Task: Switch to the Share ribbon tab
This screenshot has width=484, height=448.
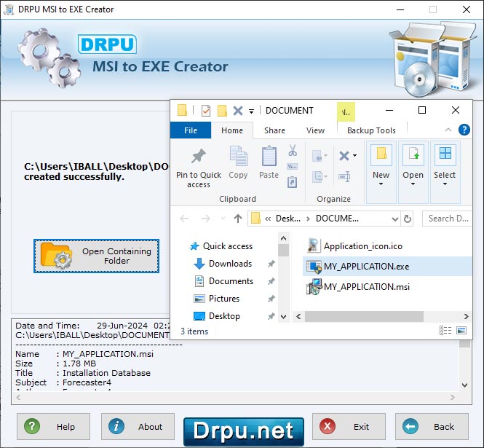Action: [x=274, y=130]
